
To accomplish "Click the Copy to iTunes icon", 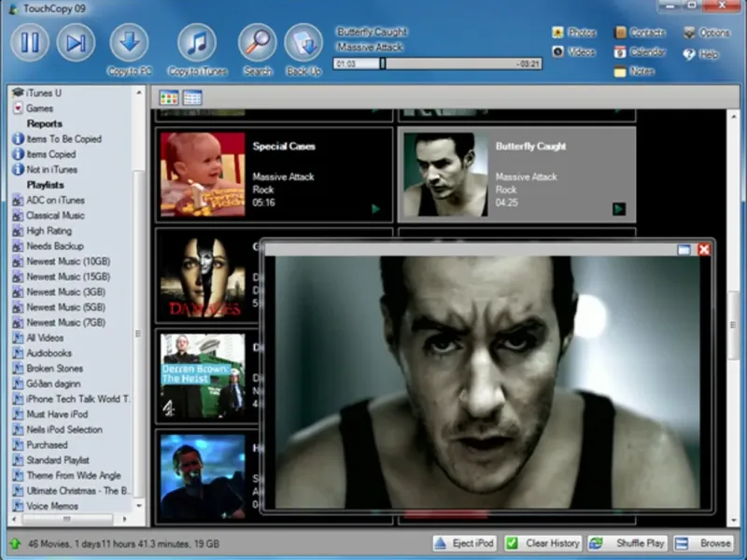I will tap(197, 44).
